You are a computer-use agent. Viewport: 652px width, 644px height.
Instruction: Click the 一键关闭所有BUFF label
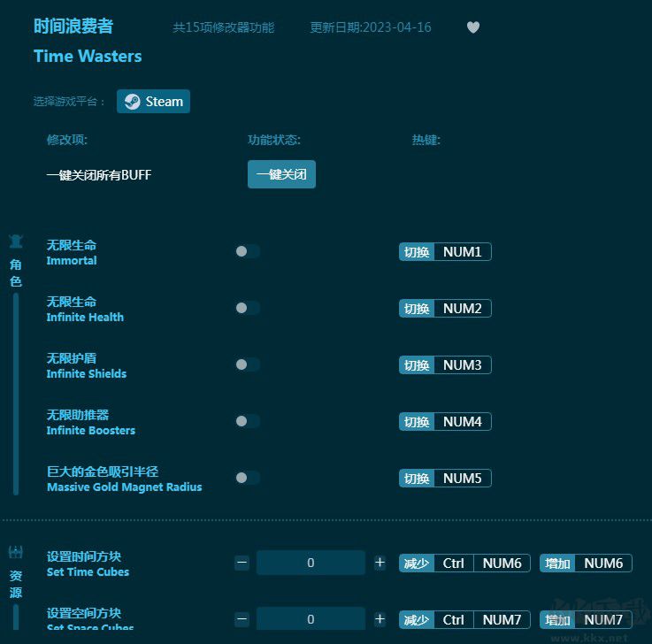(99, 174)
